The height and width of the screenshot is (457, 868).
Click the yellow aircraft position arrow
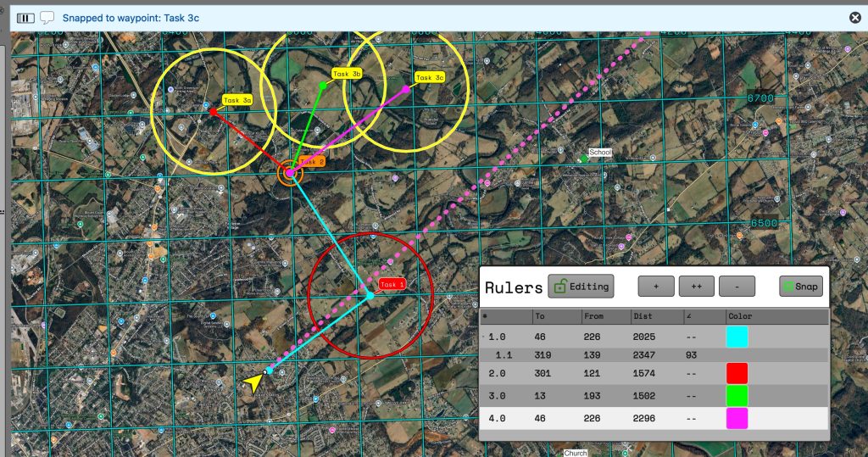(x=253, y=382)
